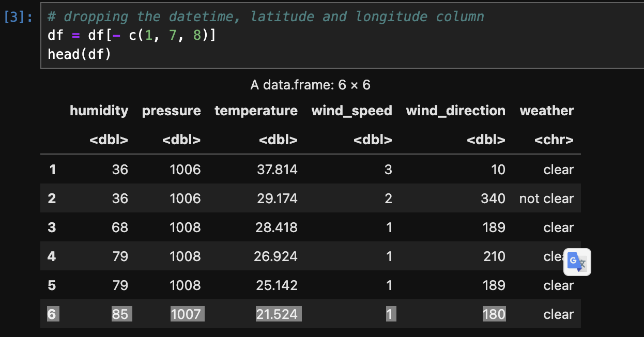Click the 'not clear' weather cell
The height and width of the screenshot is (337, 644).
tap(546, 198)
